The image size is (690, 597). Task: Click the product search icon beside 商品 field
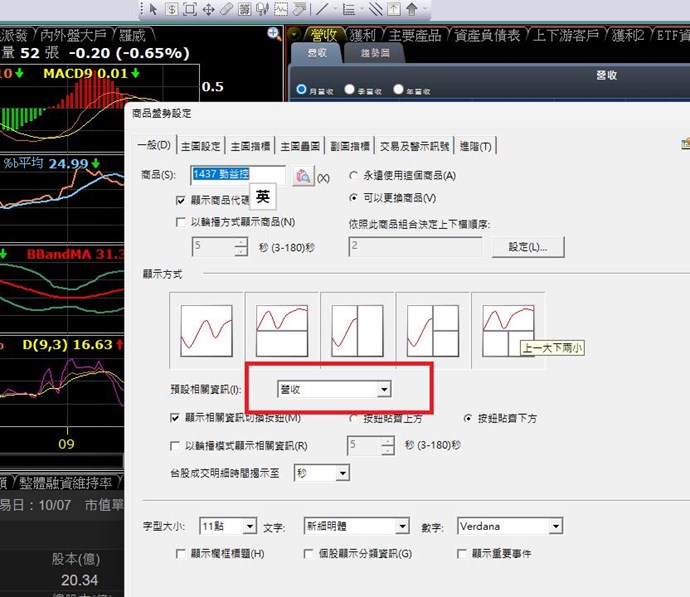[303, 176]
